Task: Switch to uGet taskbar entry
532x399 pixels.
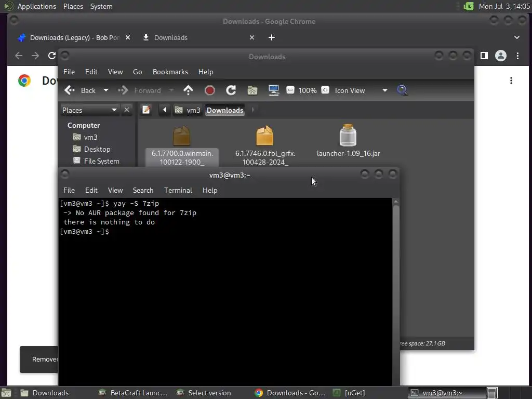Action: coord(368,393)
